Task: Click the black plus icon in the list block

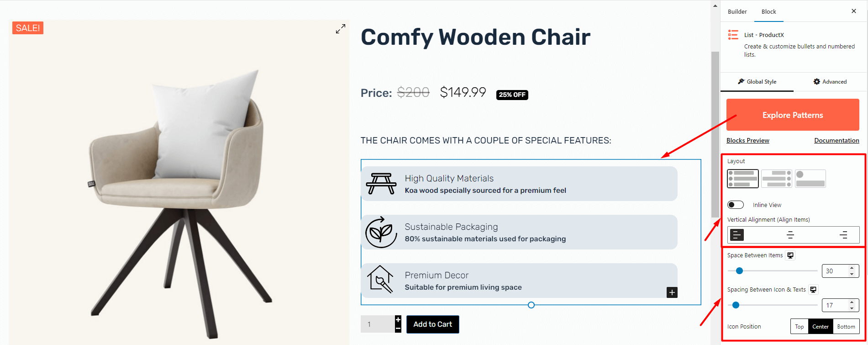Action: (672, 292)
